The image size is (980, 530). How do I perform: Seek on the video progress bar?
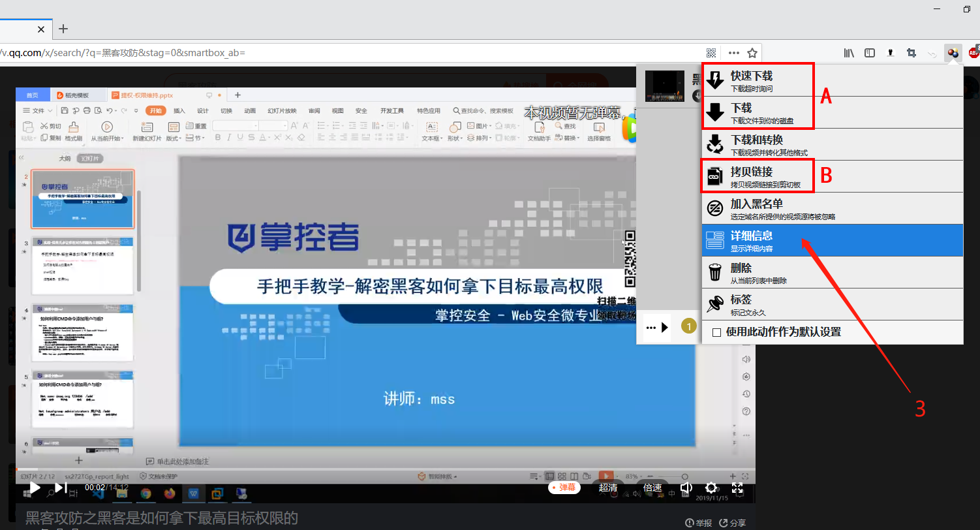[385, 469]
